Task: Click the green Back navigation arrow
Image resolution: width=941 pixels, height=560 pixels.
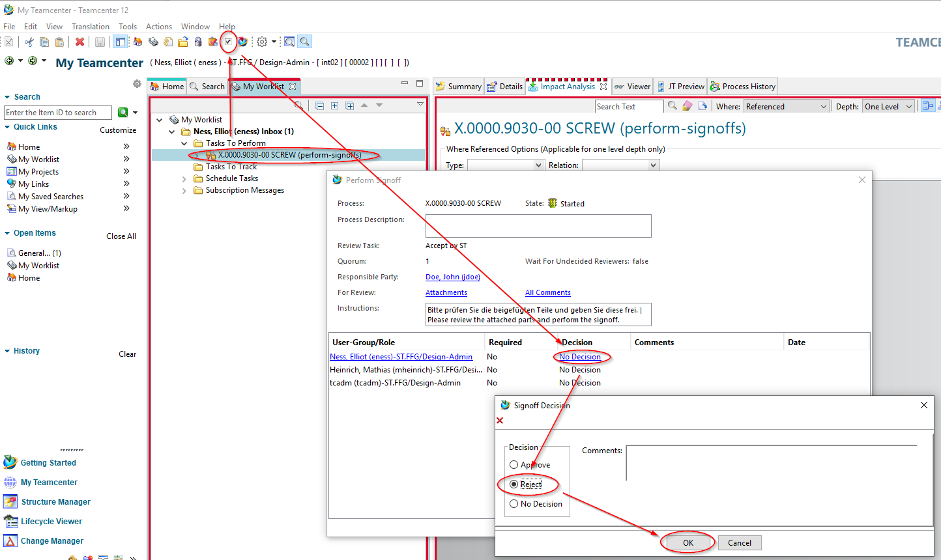Action: (9, 61)
